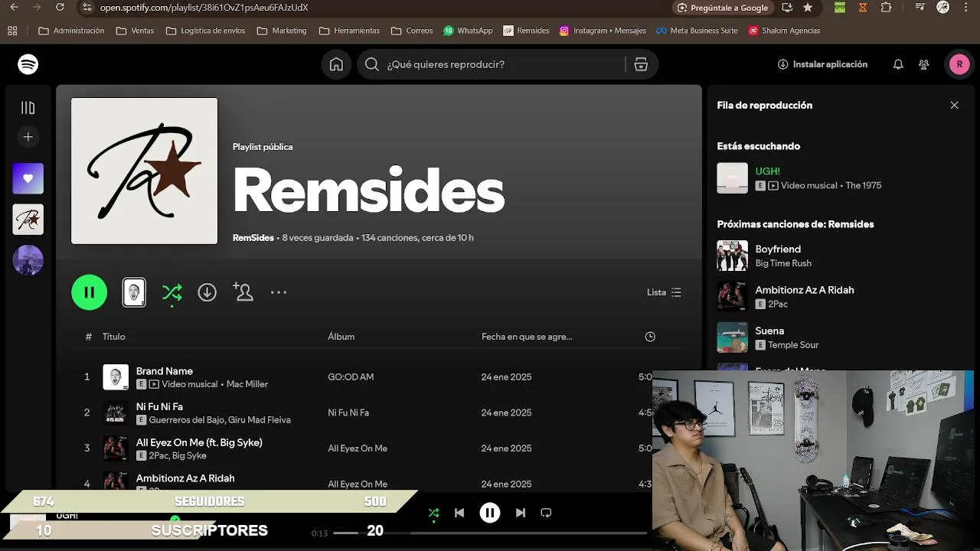Toggle playlist shuffle next to preview
The image size is (980, 551).
tap(172, 292)
